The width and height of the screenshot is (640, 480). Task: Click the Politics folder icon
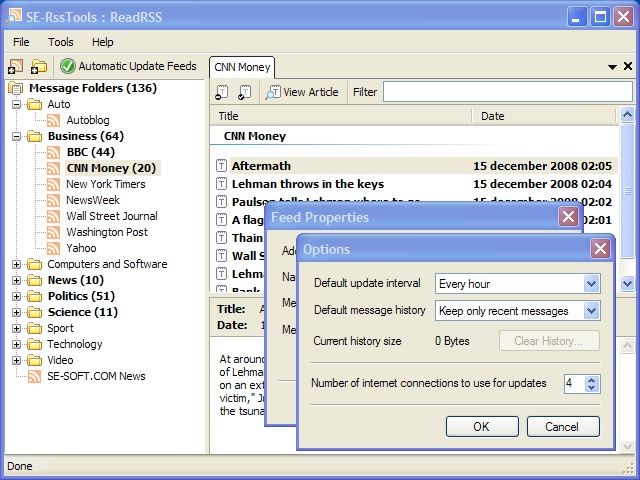(x=35, y=296)
